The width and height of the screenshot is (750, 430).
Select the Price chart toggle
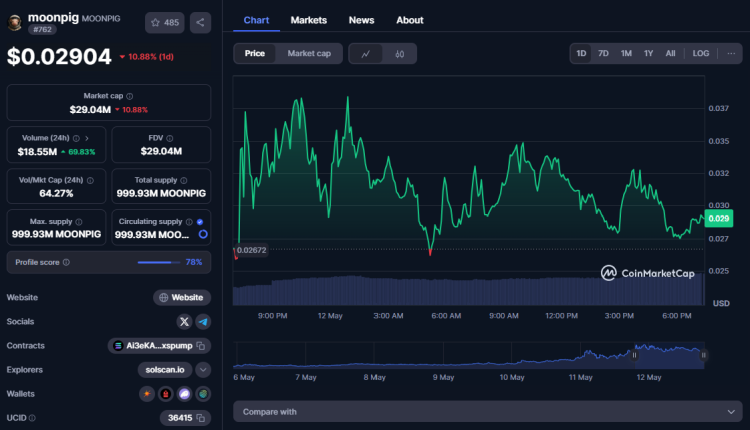coord(255,53)
